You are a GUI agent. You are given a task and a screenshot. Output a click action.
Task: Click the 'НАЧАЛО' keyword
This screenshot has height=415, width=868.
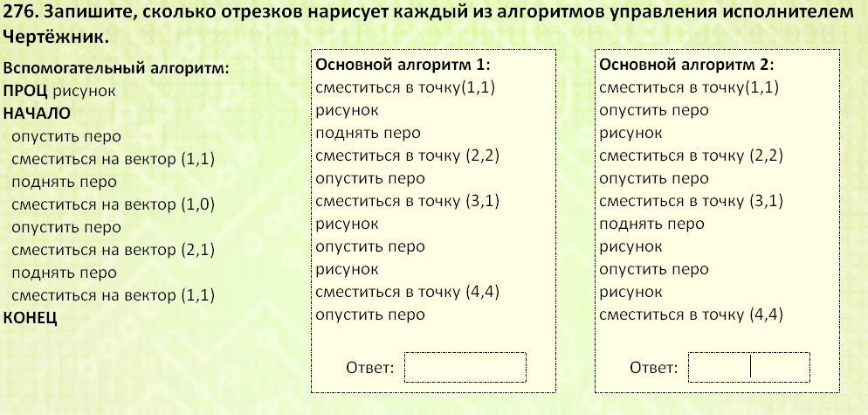37,114
